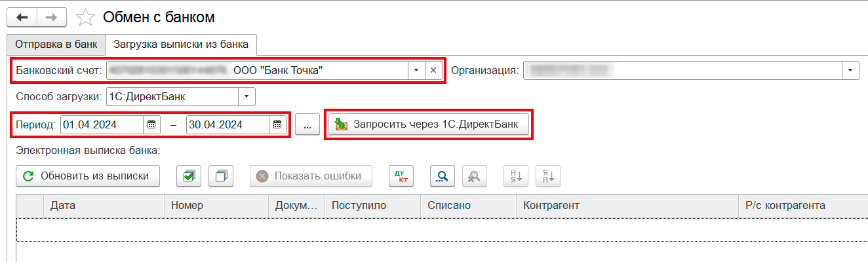Add page to favorites with star icon

[85, 18]
